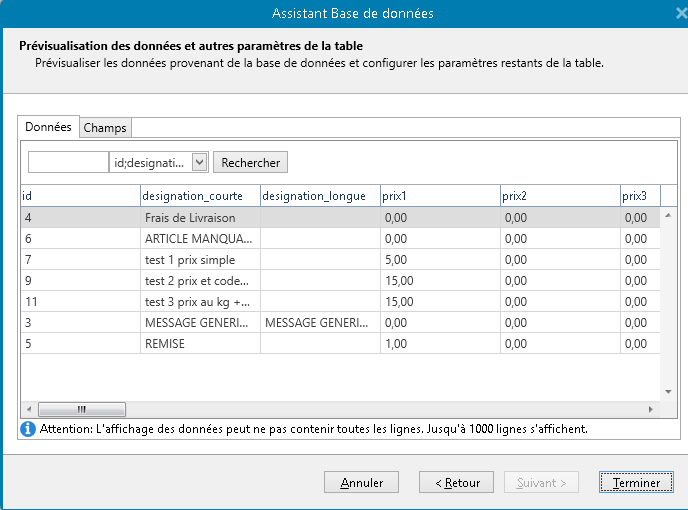Click the horizontal scrollbar right arrow
Screen dimensions: 688x510
(651, 409)
